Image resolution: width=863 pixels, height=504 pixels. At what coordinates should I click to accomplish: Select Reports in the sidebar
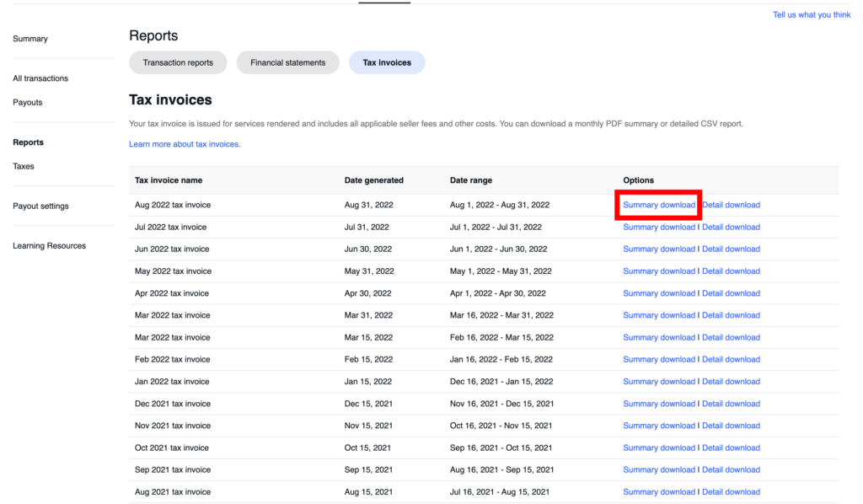pyautogui.click(x=28, y=142)
